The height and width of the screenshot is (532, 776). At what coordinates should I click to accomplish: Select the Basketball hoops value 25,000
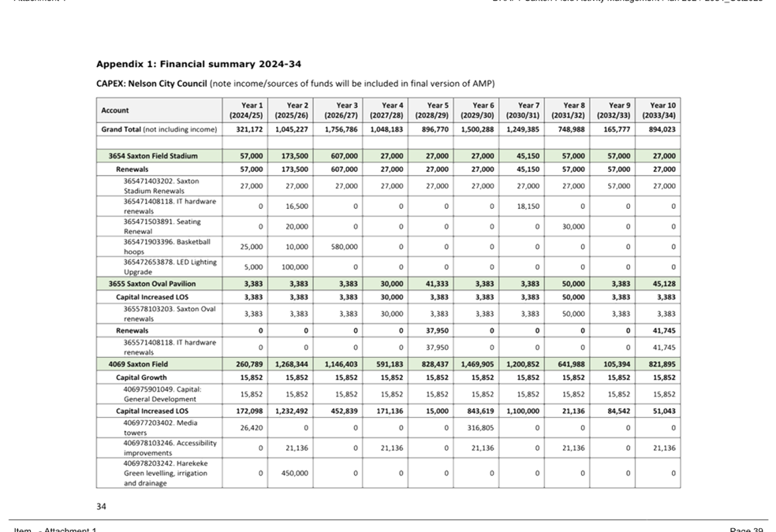(252, 247)
